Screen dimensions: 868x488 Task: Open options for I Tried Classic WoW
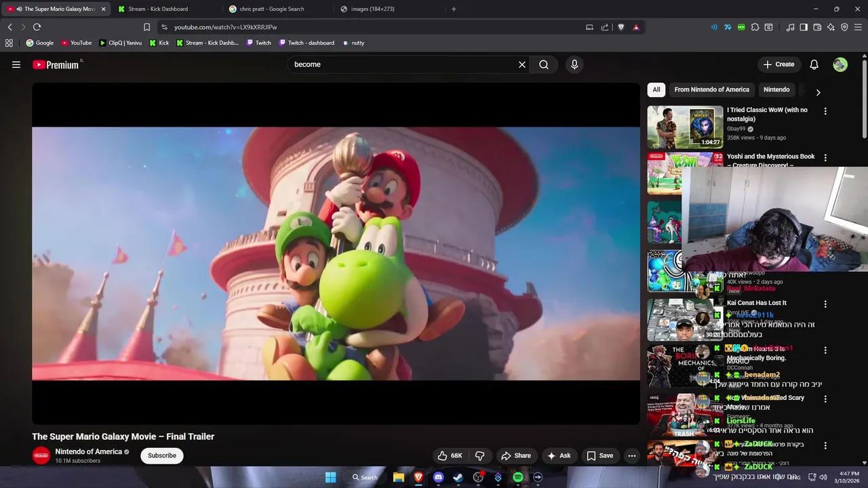pyautogui.click(x=825, y=111)
